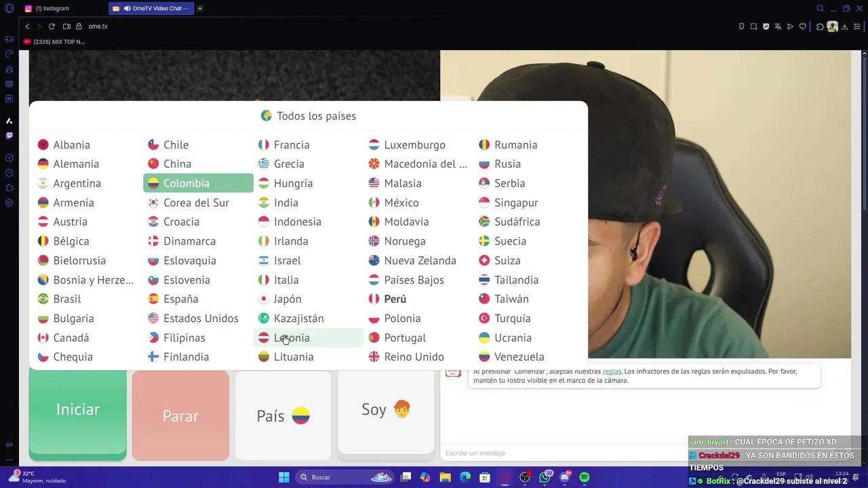The height and width of the screenshot is (488, 868).
Task: Open File Explorer from the taskbar
Action: [x=445, y=477]
